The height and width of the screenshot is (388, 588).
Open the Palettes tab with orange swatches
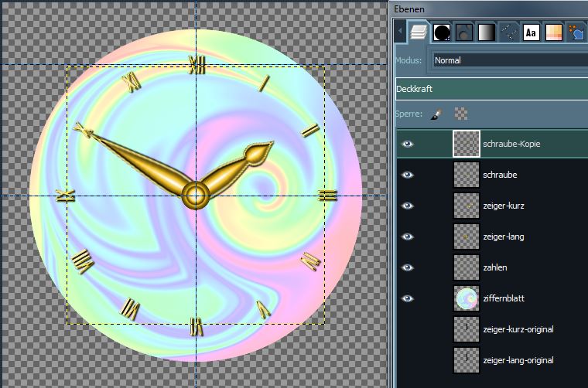pyautogui.click(x=554, y=32)
